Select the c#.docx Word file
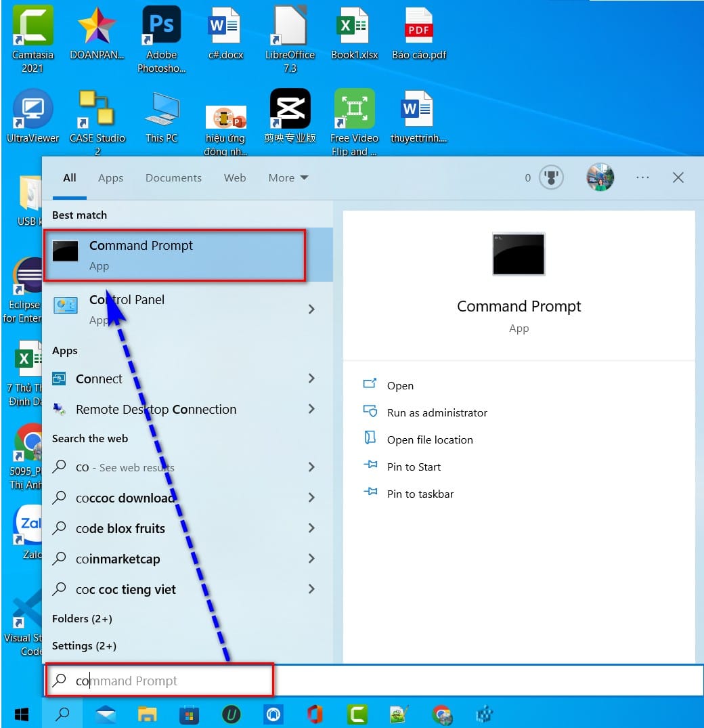704x728 pixels. 225,33
